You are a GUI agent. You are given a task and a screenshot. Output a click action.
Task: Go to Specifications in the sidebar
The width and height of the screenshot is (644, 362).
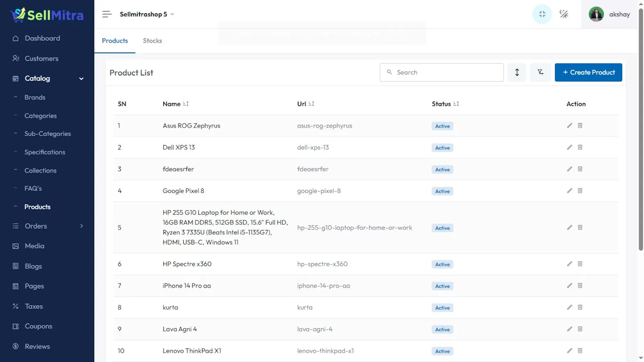coord(45,152)
